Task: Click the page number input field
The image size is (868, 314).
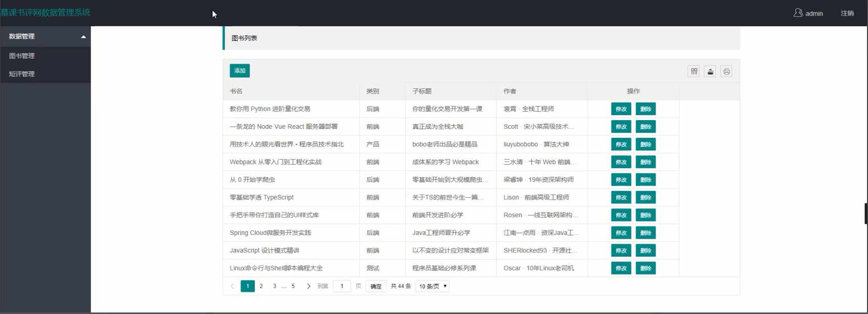Action: coord(342,286)
